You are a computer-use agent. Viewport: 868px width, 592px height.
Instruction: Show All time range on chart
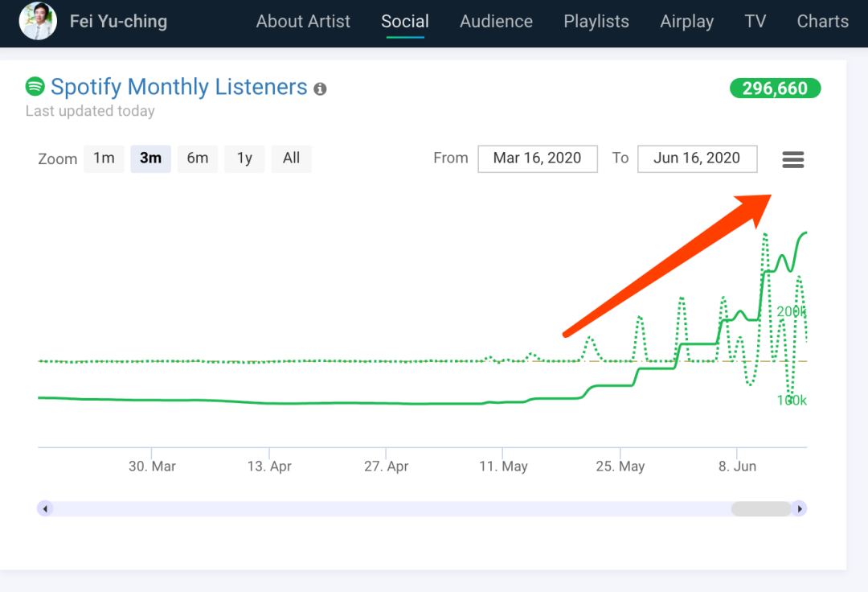tap(291, 158)
